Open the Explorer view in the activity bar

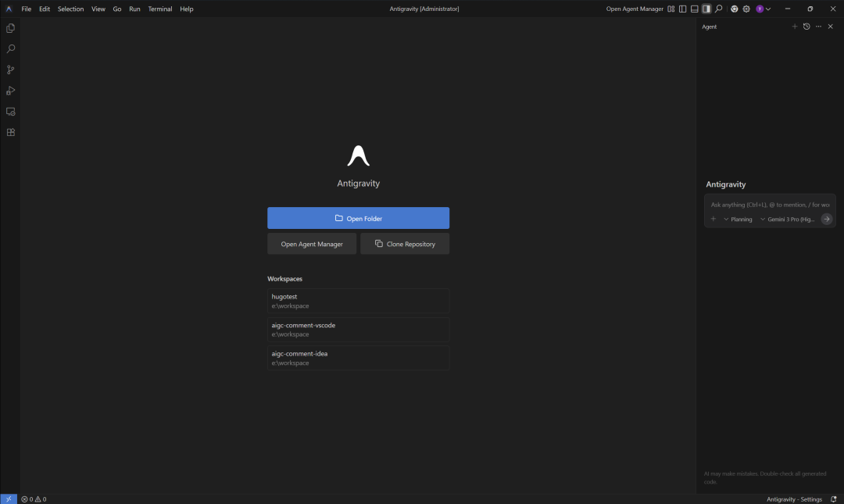[x=10, y=28]
